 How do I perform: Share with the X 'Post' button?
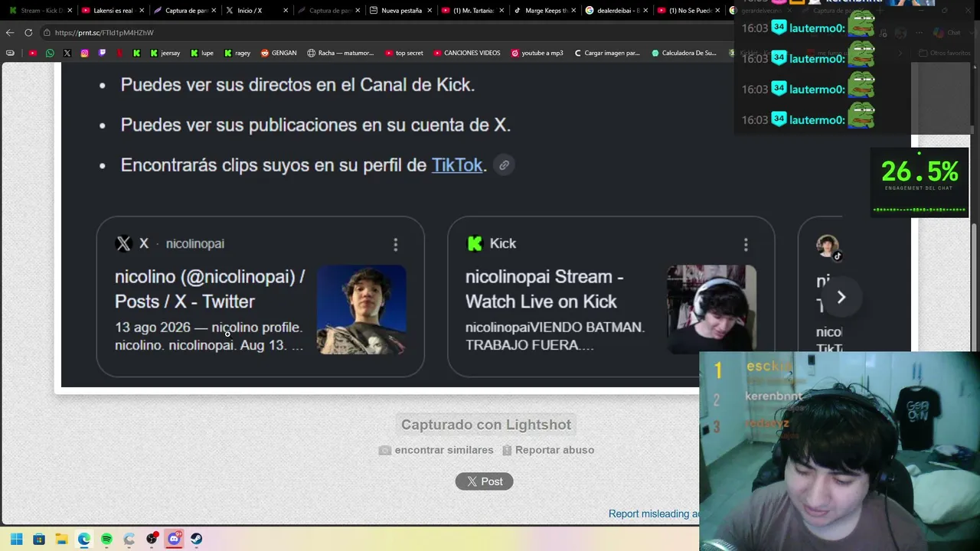coord(485,481)
